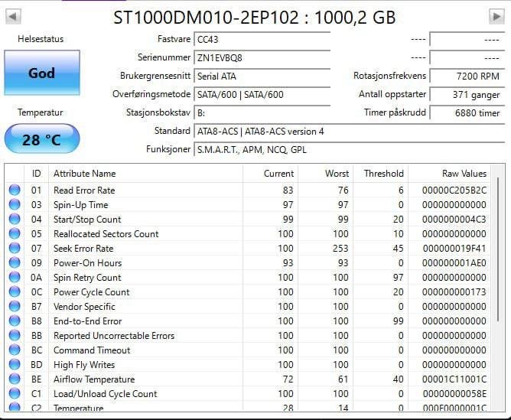This screenshot has height=420, width=511.
Task: Click status circle for Spin-Up Time
Action: 15,204
